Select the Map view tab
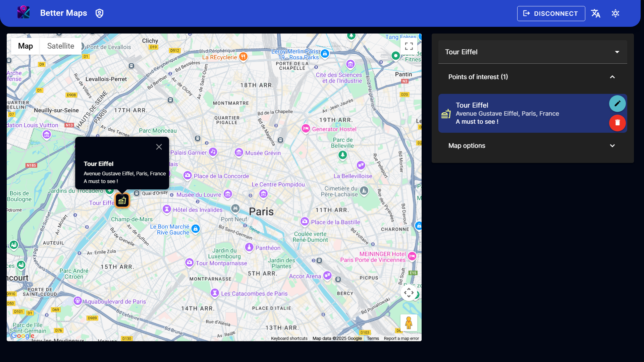This screenshot has width=644, height=362. click(25, 46)
